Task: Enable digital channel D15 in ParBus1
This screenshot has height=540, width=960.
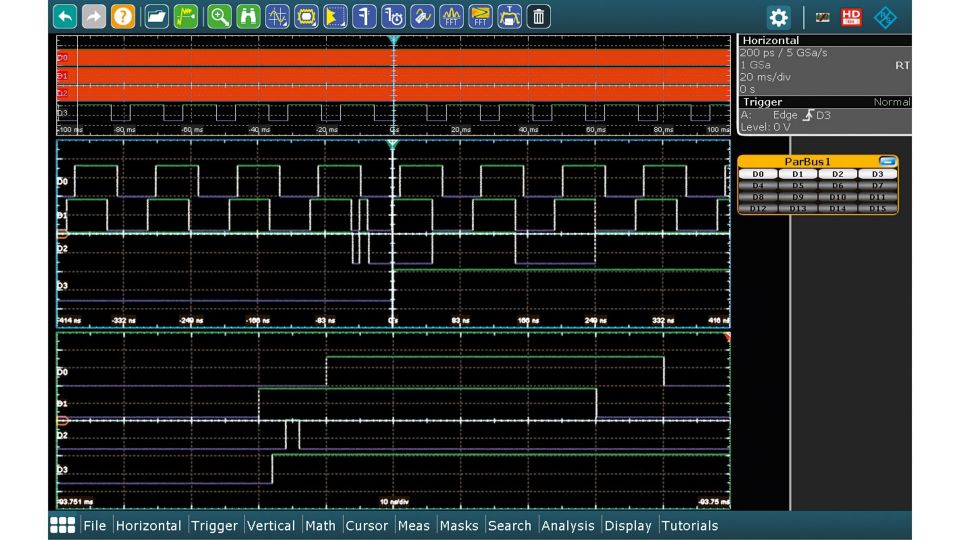Action: coord(877,209)
